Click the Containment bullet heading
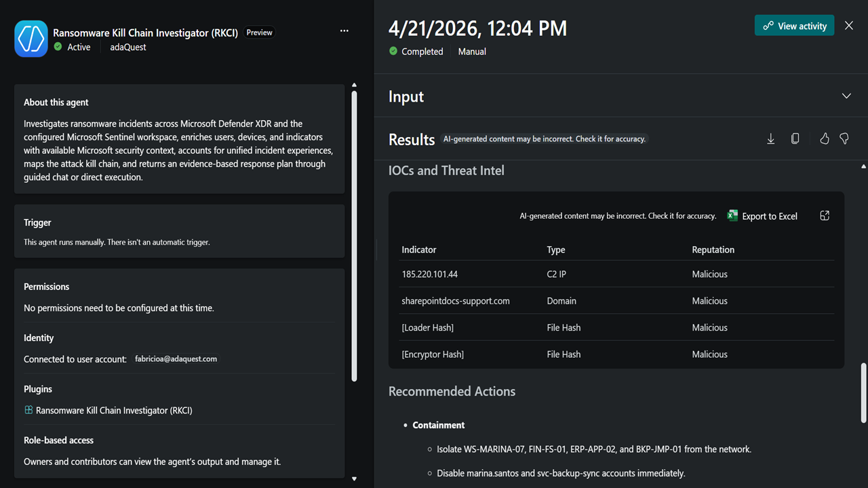The height and width of the screenshot is (488, 868). coord(439,425)
